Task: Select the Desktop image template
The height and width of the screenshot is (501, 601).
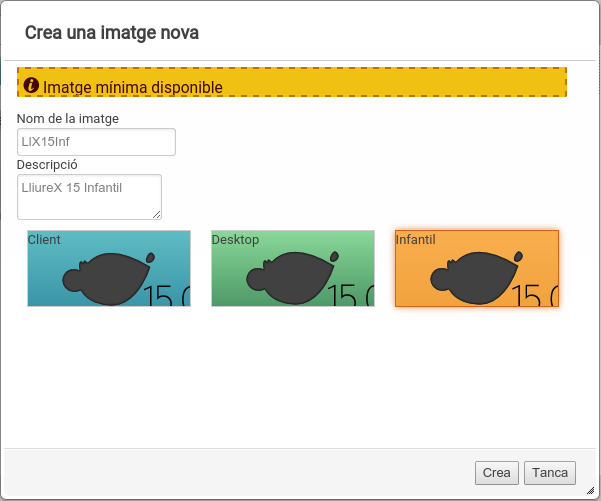Action: (292, 268)
